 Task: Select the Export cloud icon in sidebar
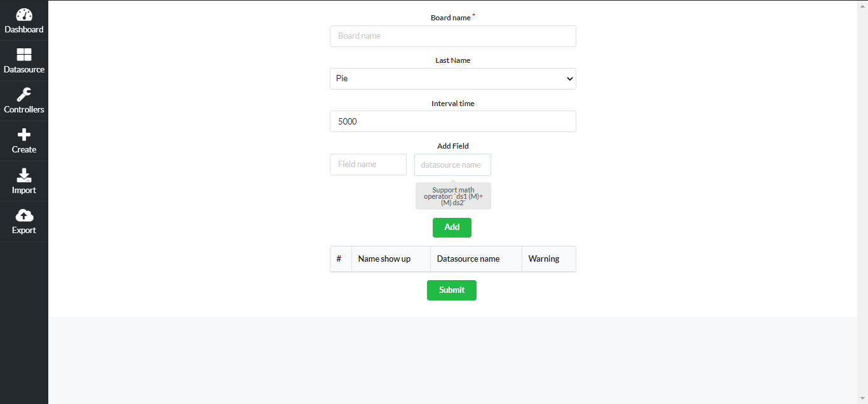pos(24,221)
